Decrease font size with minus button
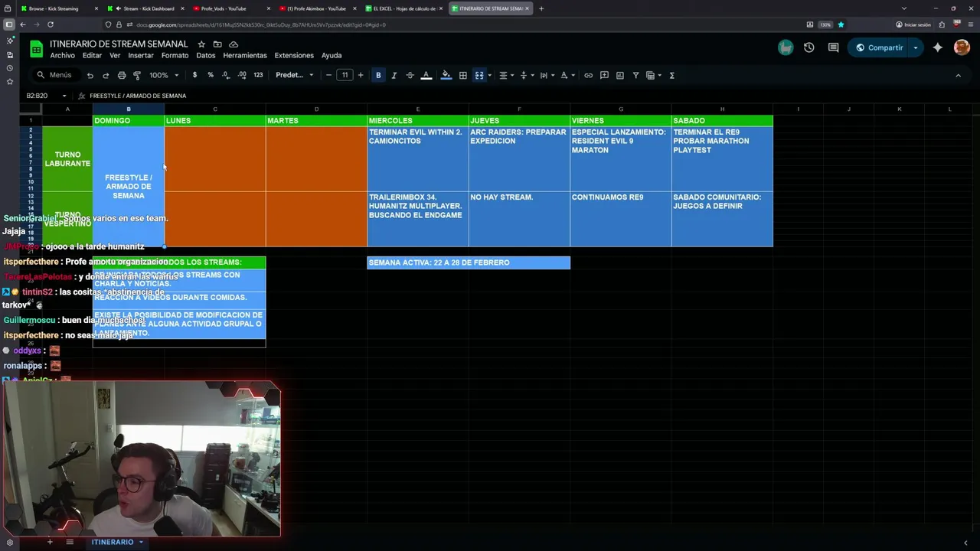The width and height of the screenshot is (980, 551). 328,75
